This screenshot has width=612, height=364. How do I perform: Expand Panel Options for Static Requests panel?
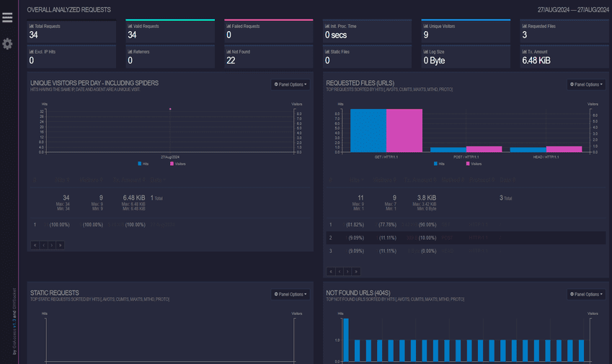click(x=291, y=294)
